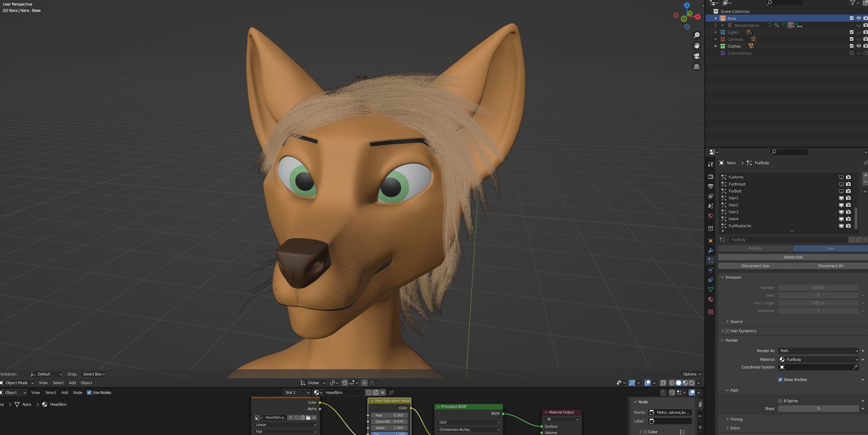Switch to the Emitter tab
The width and height of the screenshot is (868, 435).
[x=756, y=248]
